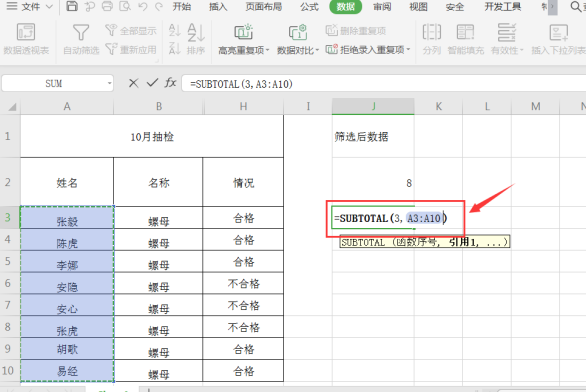Click the cancel X icon in formula bar

coord(133,83)
